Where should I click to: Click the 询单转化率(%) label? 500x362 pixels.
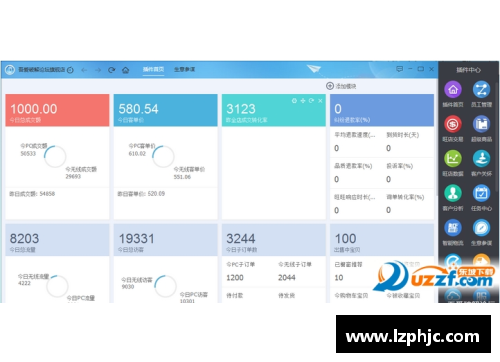pyautogui.click(x=405, y=197)
